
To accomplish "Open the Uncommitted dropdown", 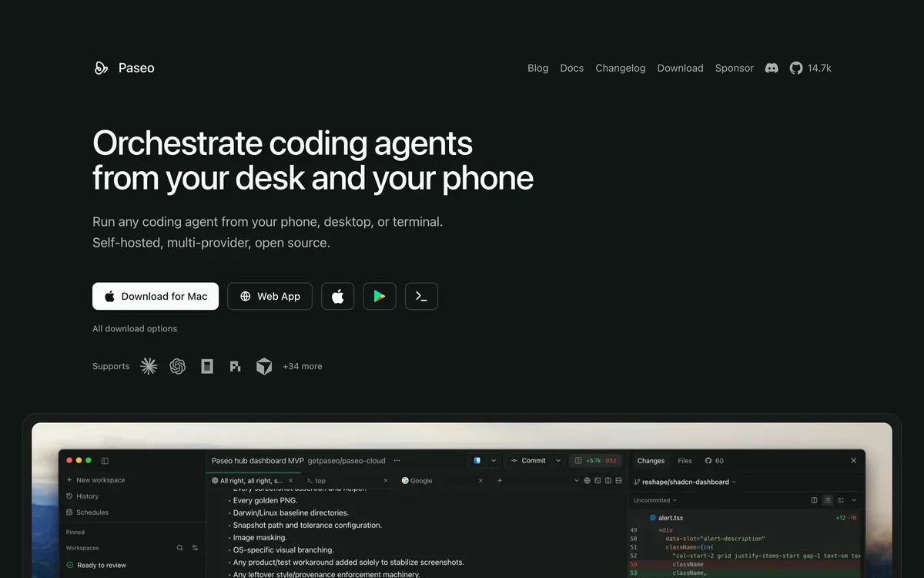I will coord(655,500).
